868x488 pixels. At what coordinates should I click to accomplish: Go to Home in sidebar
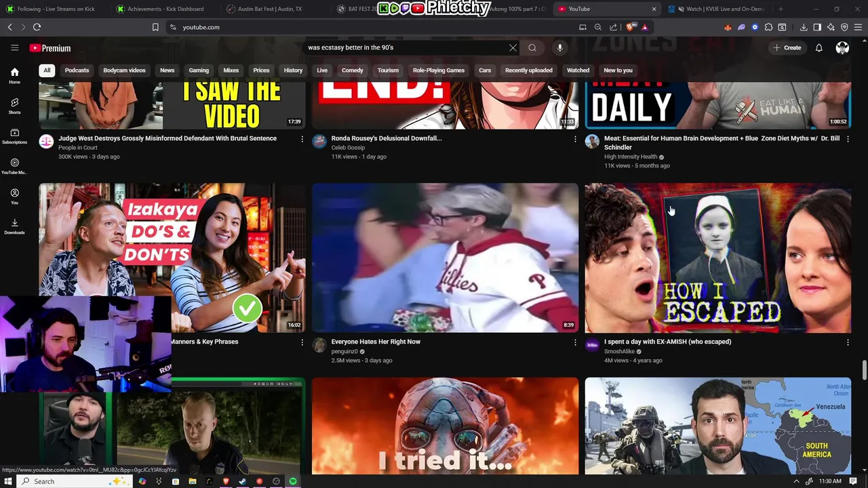(x=14, y=75)
